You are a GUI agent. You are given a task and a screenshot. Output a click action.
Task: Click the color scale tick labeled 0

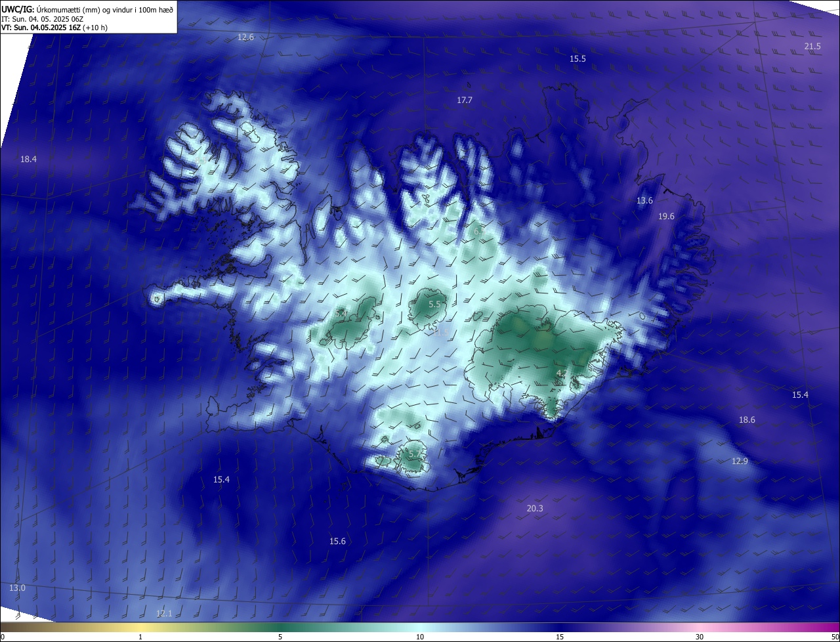click(x=3, y=637)
